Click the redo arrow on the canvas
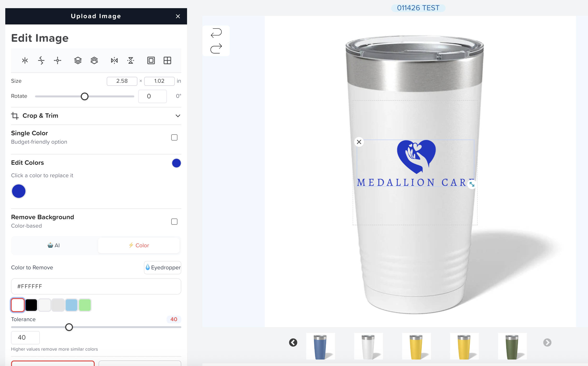This screenshot has height=366, width=588. click(216, 48)
